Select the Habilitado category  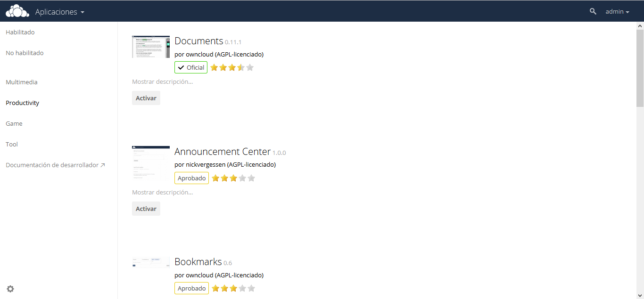point(20,32)
